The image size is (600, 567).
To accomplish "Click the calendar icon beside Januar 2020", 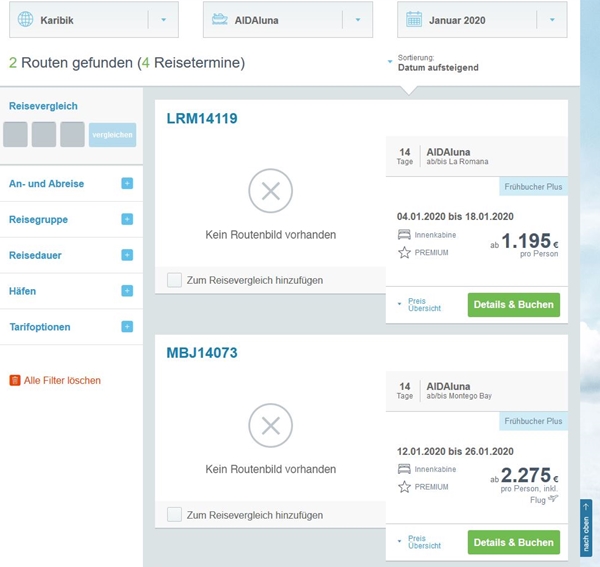I will (x=413, y=20).
